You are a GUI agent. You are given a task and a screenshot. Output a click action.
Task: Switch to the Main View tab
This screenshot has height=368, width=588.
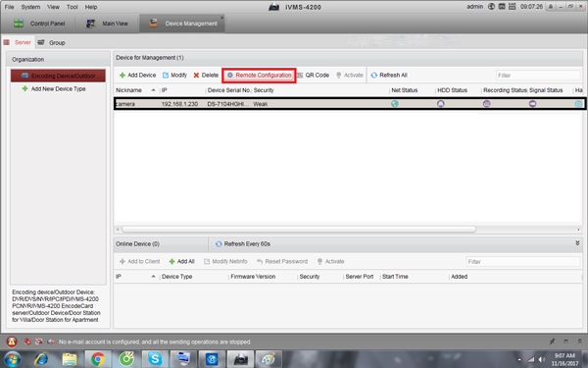coord(107,24)
